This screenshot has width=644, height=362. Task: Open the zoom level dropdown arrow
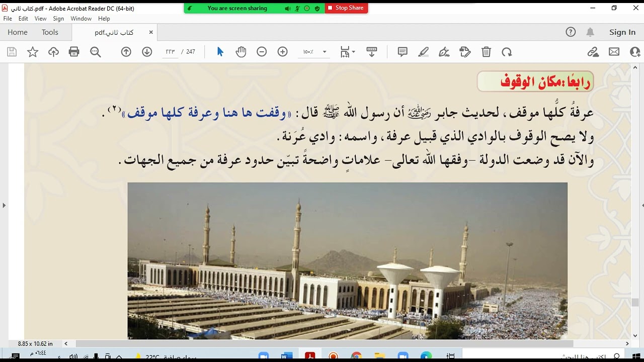[x=325, y=52]
